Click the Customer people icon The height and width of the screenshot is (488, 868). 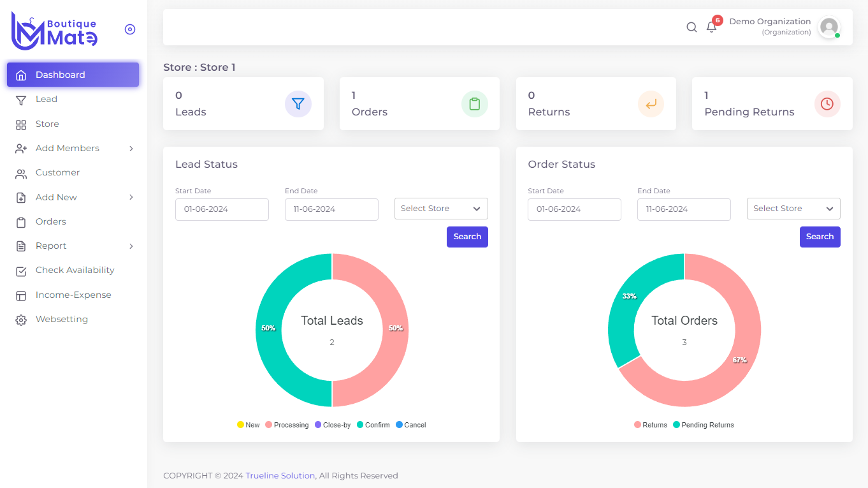[x=21, y=174]
